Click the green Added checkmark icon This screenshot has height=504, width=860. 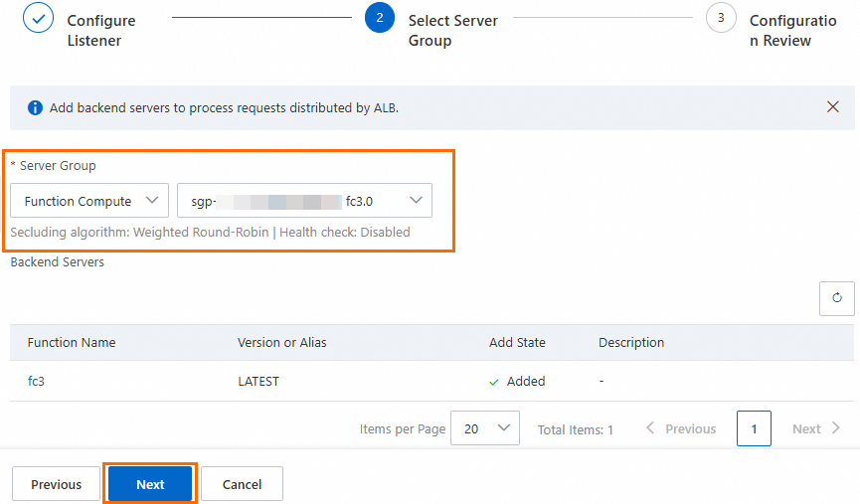494,381
